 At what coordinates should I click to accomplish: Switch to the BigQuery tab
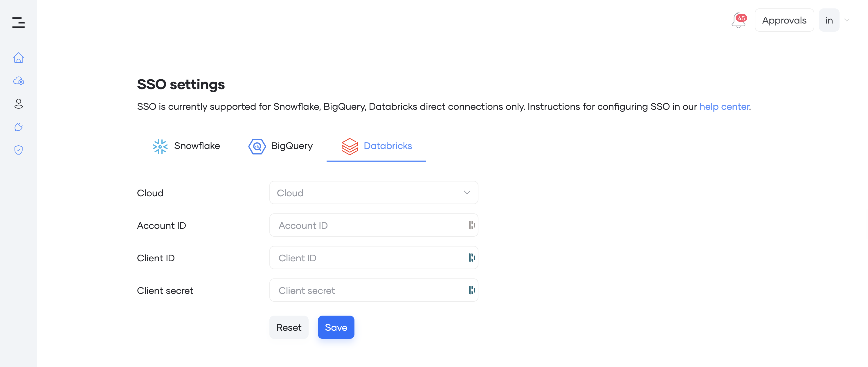pos(280,146)
